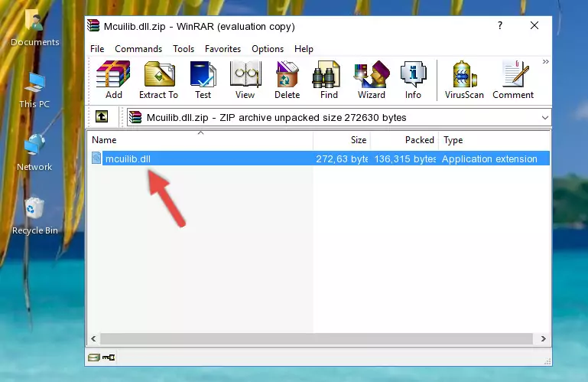The width and height of the screenshot is (588, 382).
Task: Sort by the Name column header
Action: point(200,140)
